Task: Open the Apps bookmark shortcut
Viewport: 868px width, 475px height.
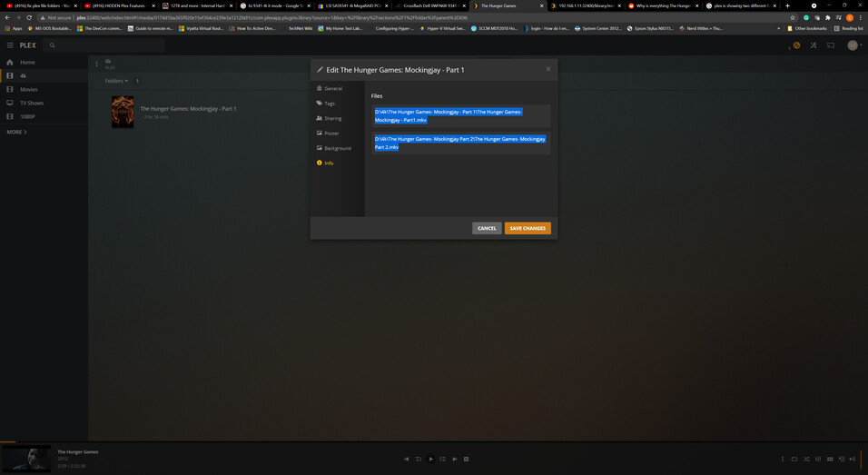Action: [14, 28]
